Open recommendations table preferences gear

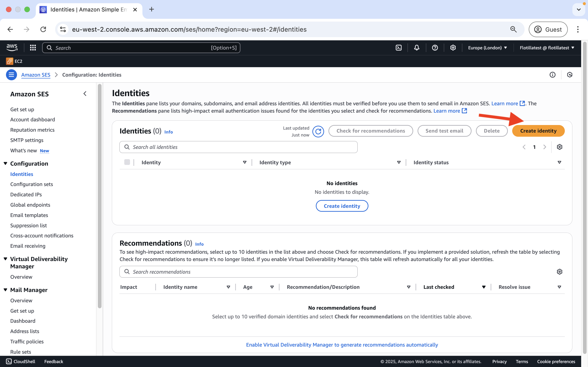tap(560, 272)
